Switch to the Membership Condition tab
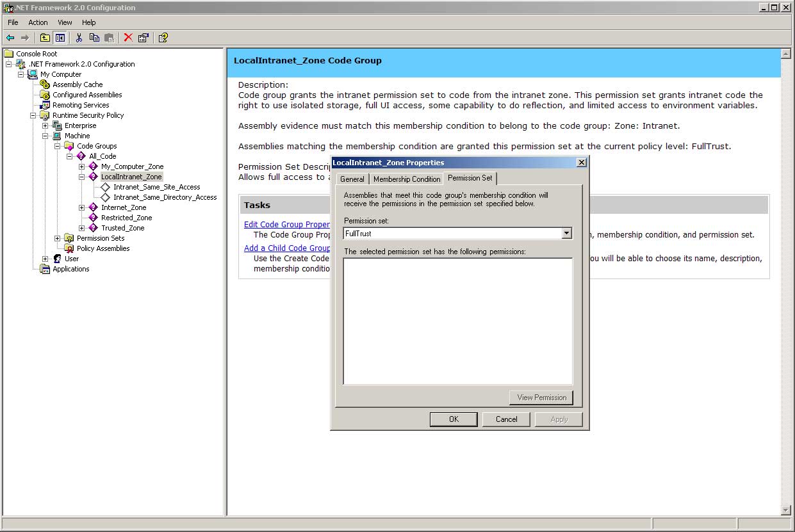The height and width of the screenshot is (532, 795). [x=407, y=179]
